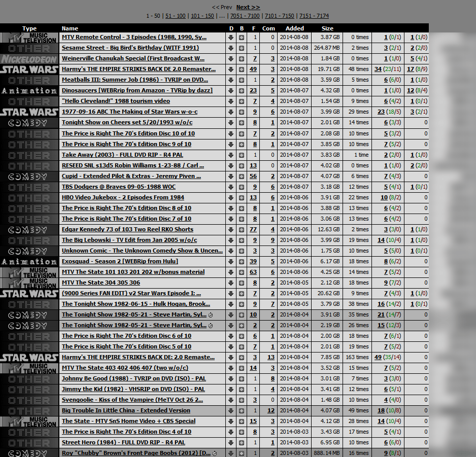View 63 files of MTV The State 101 torrent

click(253, 272)
